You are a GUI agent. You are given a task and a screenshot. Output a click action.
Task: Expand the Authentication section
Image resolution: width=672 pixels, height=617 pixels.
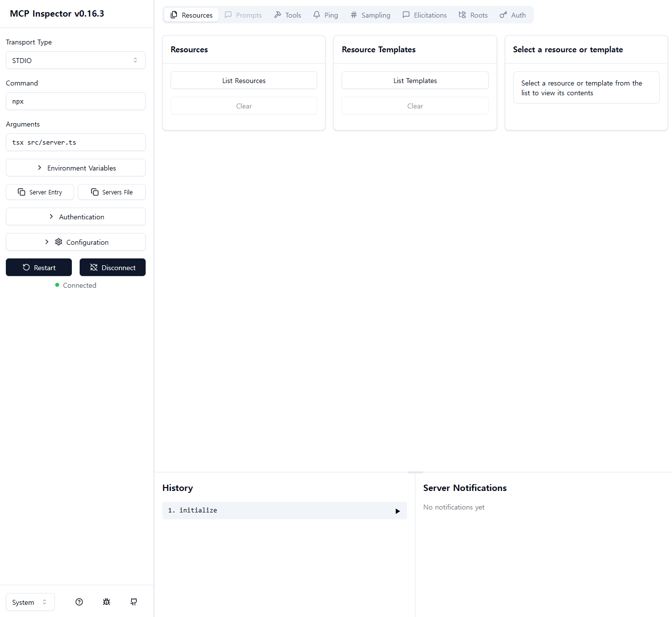click(x=76, y=216)
